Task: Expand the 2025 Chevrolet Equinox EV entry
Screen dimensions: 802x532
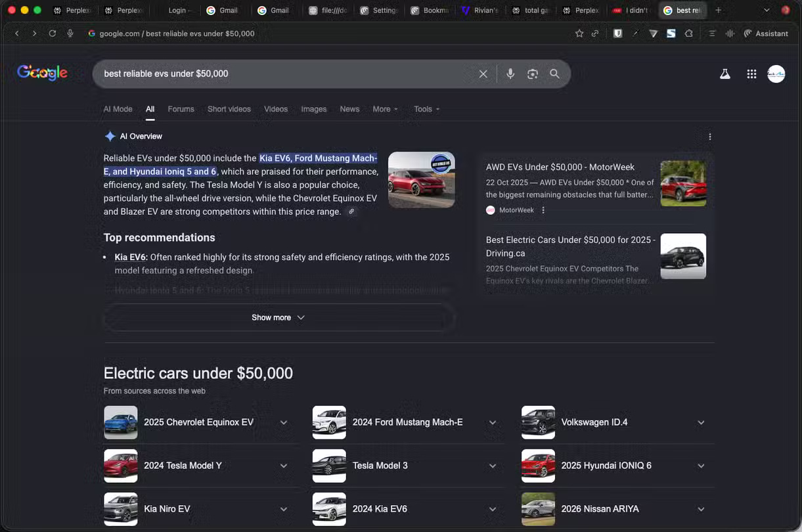Action: tap(284, 422)
